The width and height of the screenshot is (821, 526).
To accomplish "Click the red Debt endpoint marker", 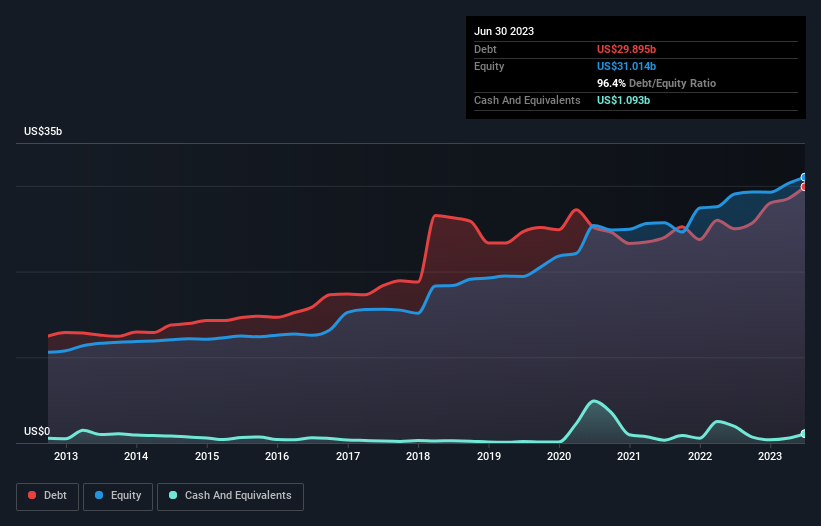I will tap(804, 187).
